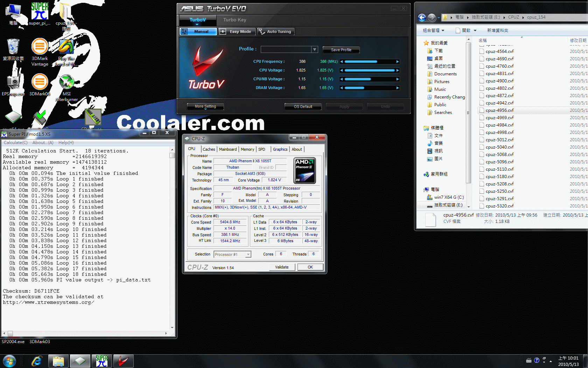Click the CPU/NB Voltage slider track
Viewport: 588px width, 368px height.
click(370, 79)
